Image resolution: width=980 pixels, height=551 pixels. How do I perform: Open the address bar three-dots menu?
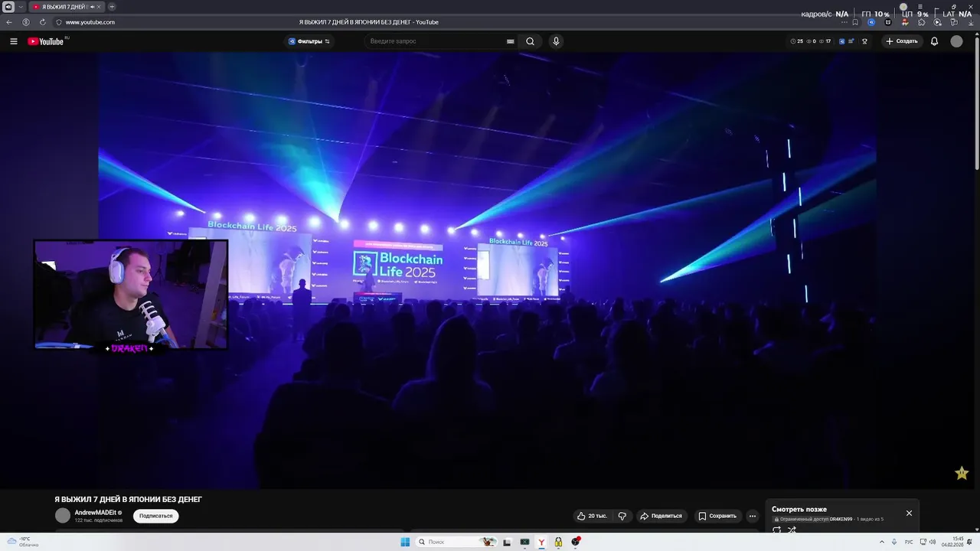(843, 22)
